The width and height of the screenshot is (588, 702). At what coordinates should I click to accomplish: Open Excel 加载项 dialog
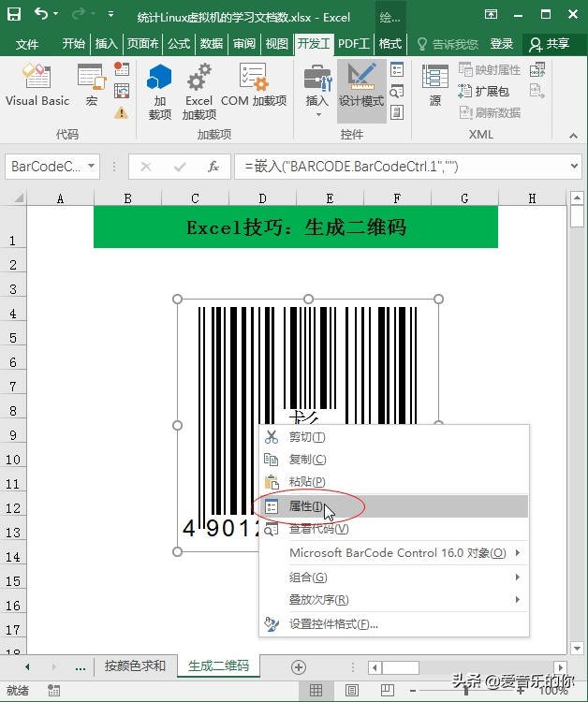coord(198,92)
